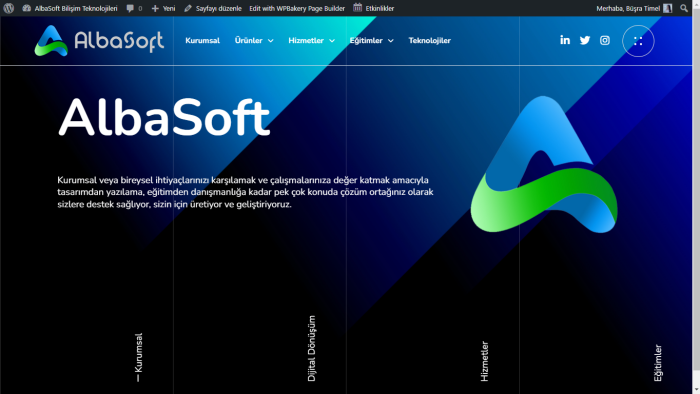Click the pencil icon beside Sayfayı düzenle
Image resolution: width=700 pixels, height=394 pixels.
pyautogui.click(x=188, y=8)
